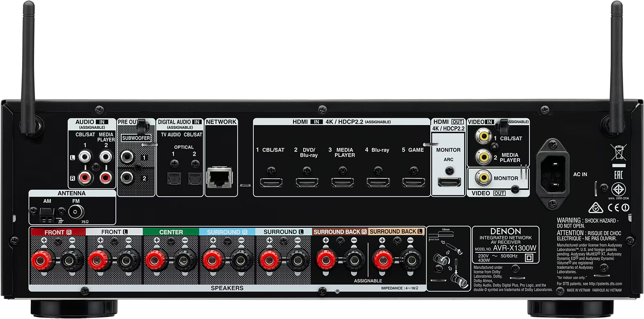
Task: Click the ANTENNA section heading
Action: click(72, 193)
